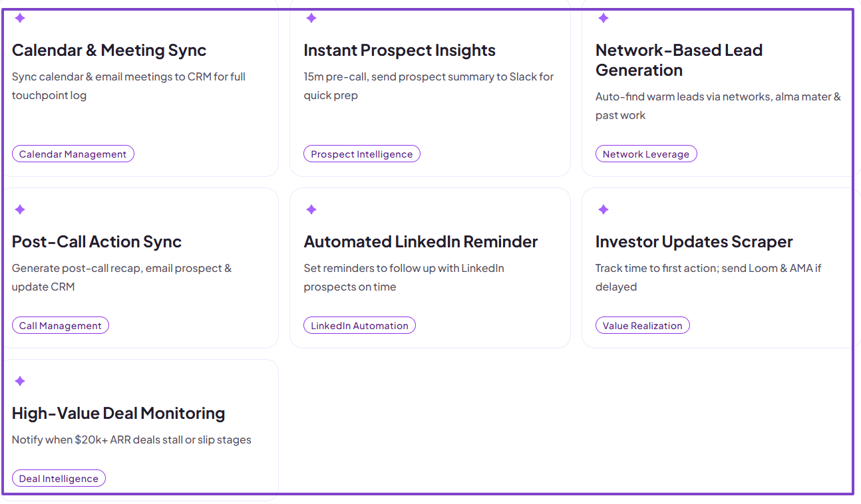Click the High-Value Deal Monitoring description text
Screen dimensions: 861x504
pyautogui.click(x=132, y=440)
